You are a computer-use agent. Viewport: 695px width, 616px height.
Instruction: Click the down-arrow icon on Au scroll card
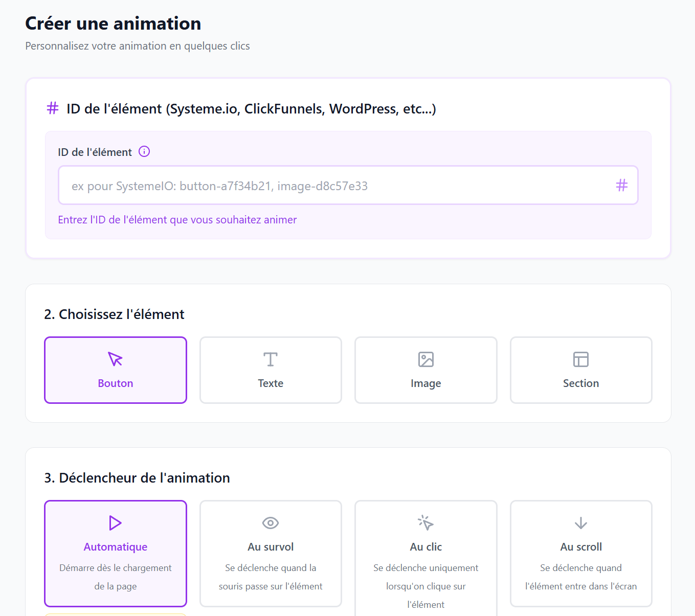coord(580,523)
